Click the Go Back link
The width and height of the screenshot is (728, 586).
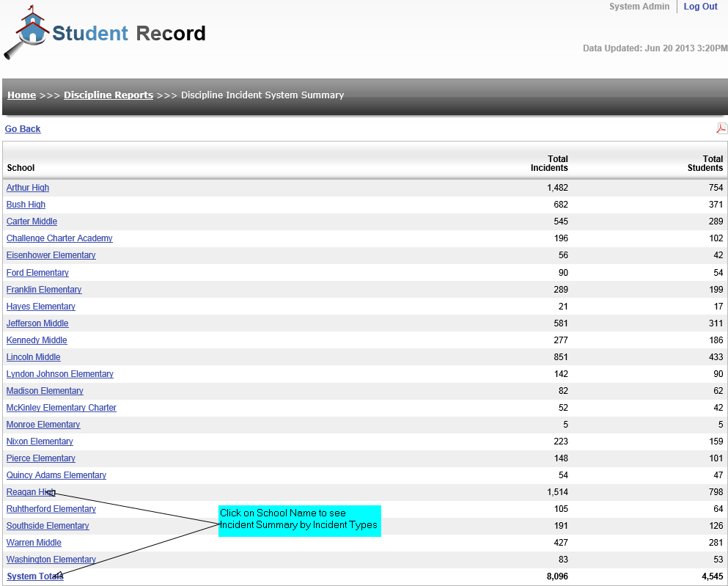(23, 128)
